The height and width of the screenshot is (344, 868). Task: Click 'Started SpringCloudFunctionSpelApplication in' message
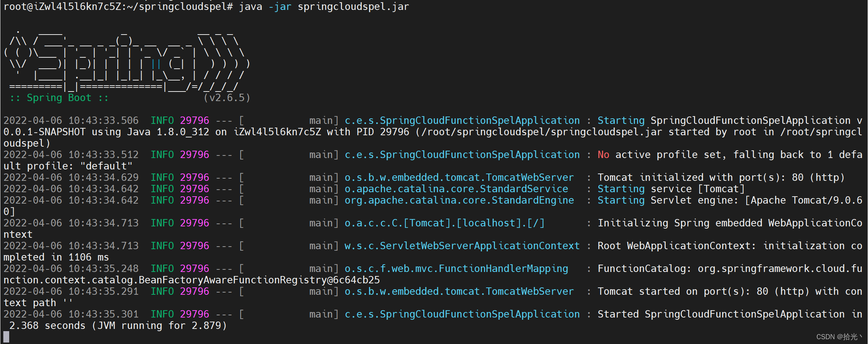[730, 314]
